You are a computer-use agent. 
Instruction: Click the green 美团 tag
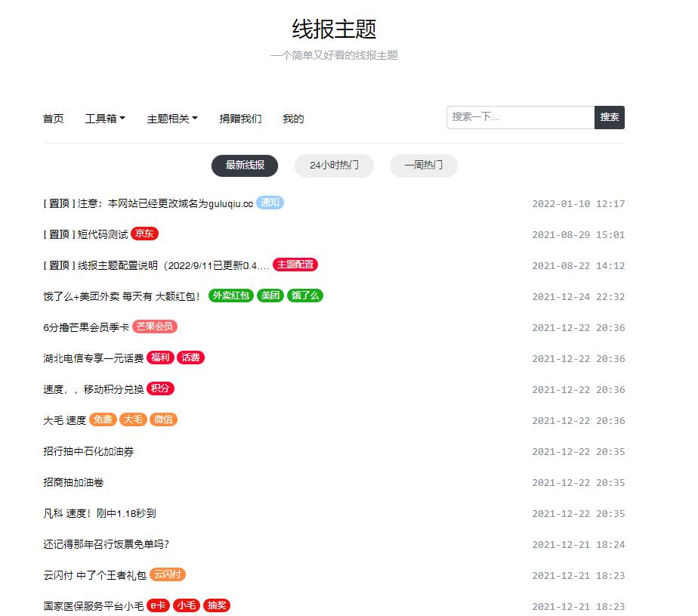tap(270, 296)
